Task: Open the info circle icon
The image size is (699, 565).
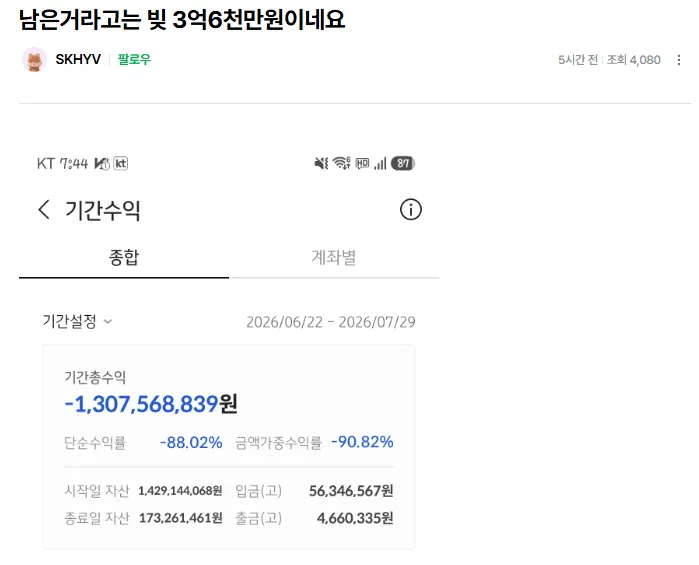Action: tap(410, 210)
